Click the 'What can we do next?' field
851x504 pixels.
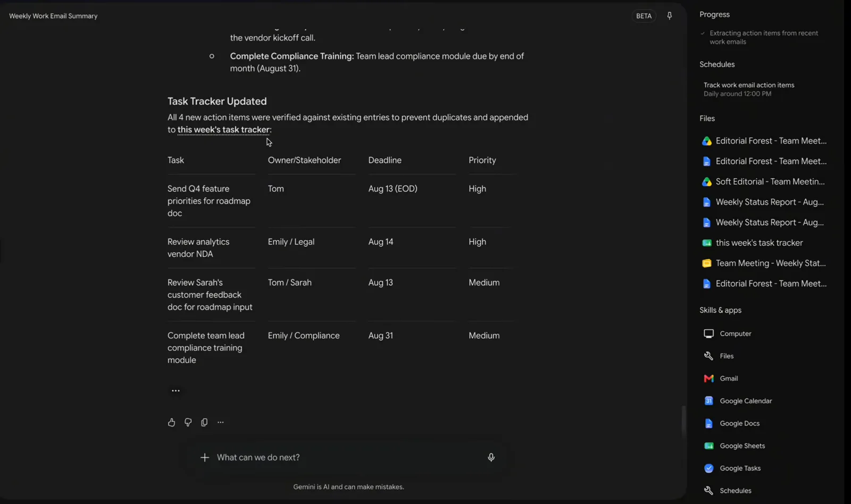348,457
